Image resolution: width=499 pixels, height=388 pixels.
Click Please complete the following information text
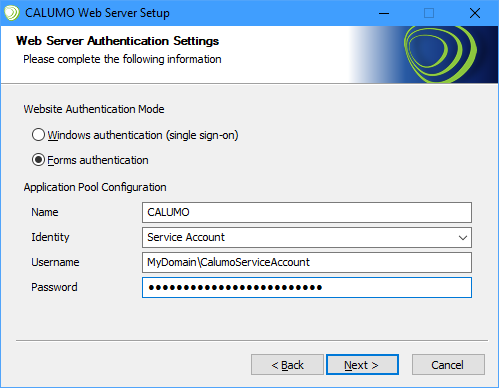[122, 59]
